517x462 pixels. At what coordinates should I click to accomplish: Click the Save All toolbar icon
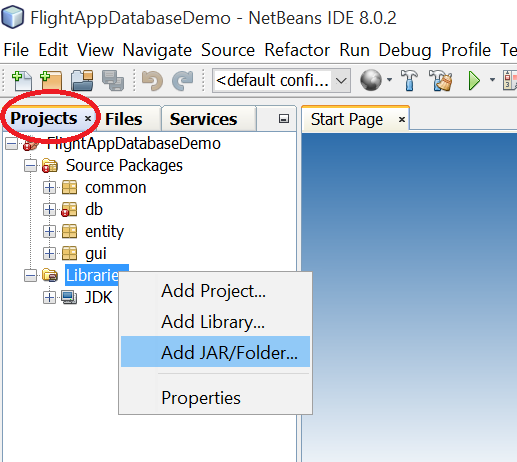click(x=113, y=80)
